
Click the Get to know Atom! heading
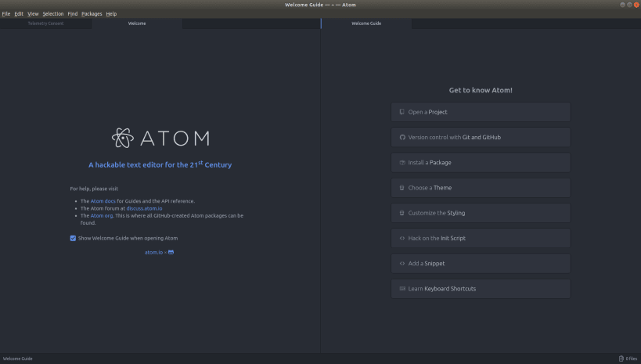[481, 90]
